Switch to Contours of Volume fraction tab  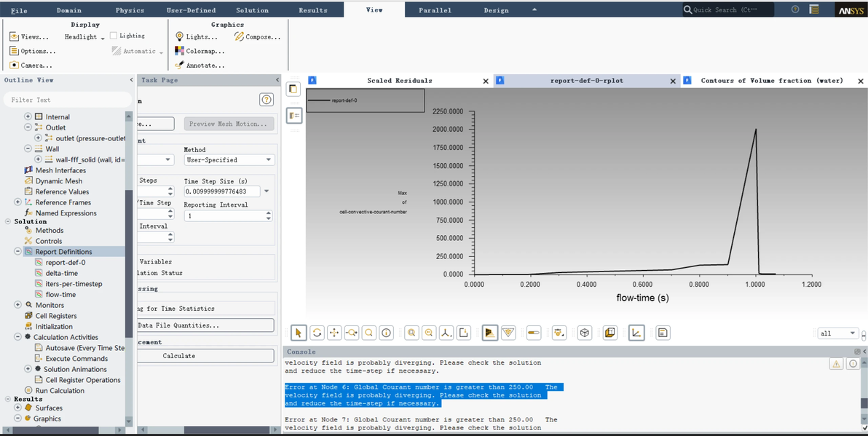pos(772,81)
